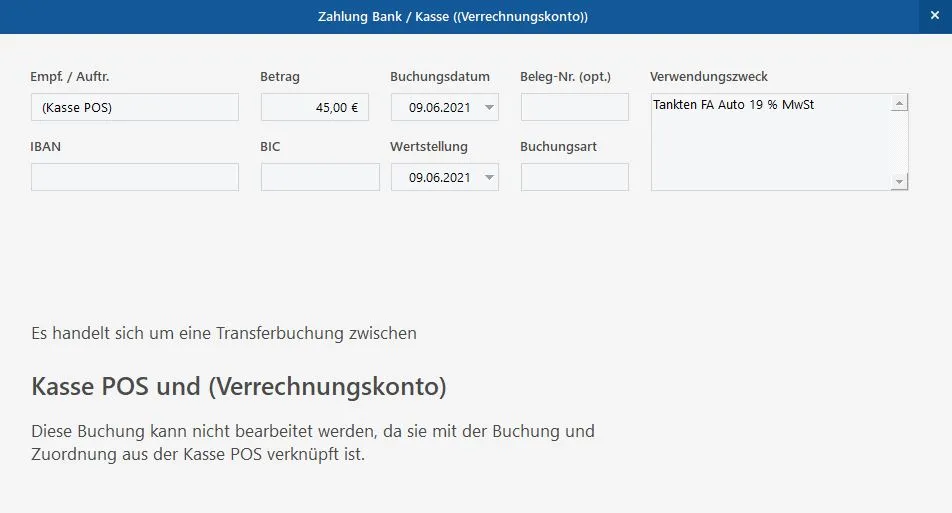This screenshot has height=513, width=952.
Task: Focus the empty Buchungsart field
Action: coord(574,177)
